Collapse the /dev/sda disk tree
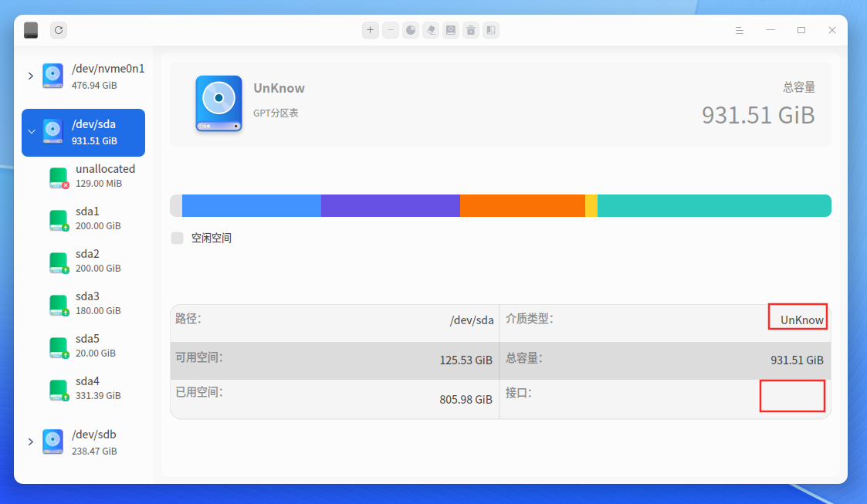 coord(32,132)
